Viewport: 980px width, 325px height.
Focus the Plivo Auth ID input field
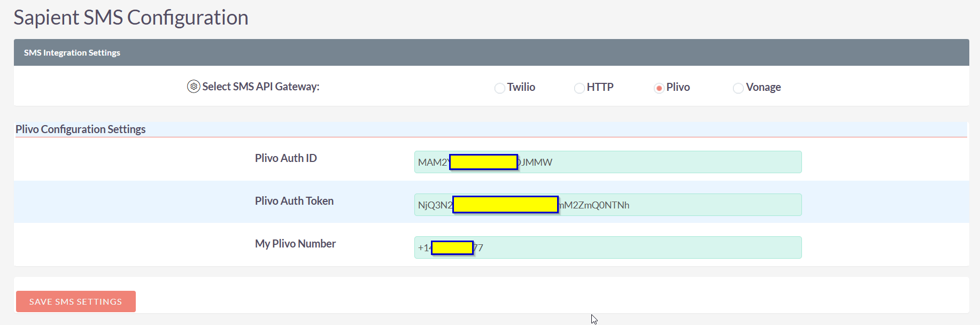point(608,162)
